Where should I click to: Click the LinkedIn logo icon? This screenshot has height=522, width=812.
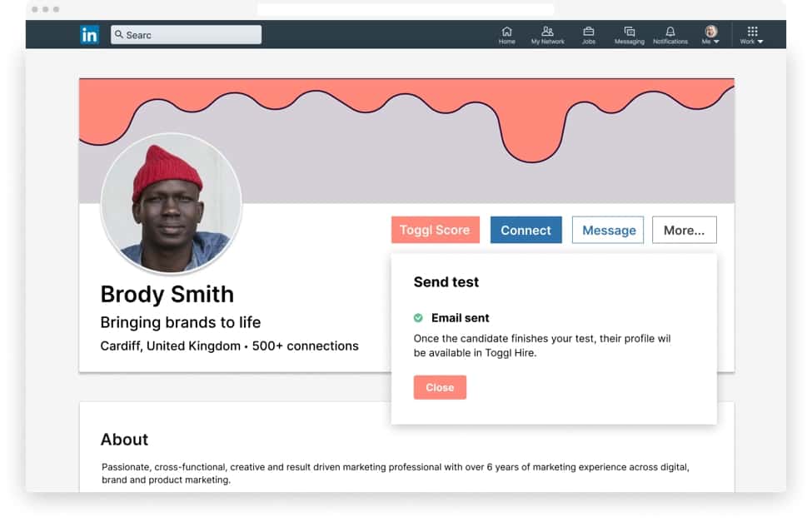[x=90, y=34]
